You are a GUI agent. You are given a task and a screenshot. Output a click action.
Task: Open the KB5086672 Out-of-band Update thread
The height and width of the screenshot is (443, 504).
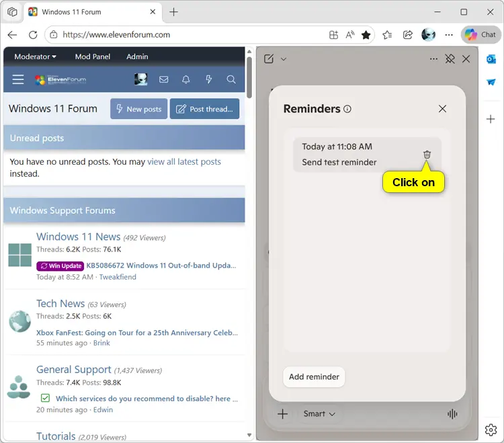click(161, 266)
